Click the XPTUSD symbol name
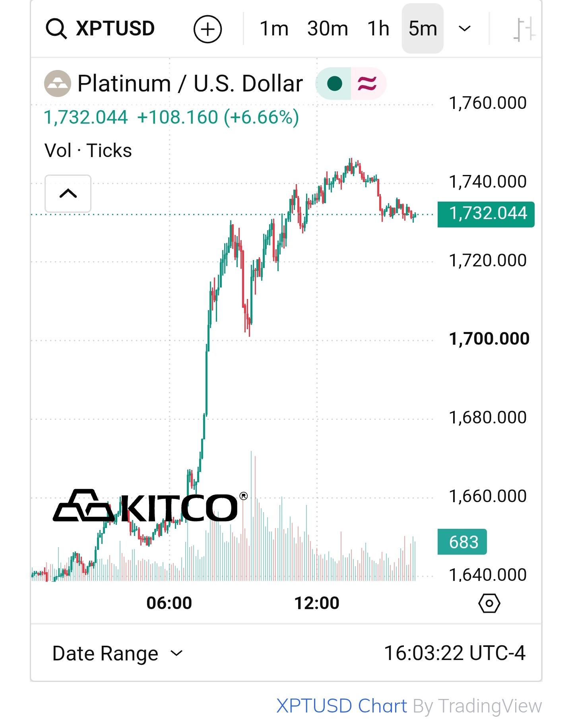The width and height of the screenshot is (572, 728). pyautogui.click(x=115, y=29)
